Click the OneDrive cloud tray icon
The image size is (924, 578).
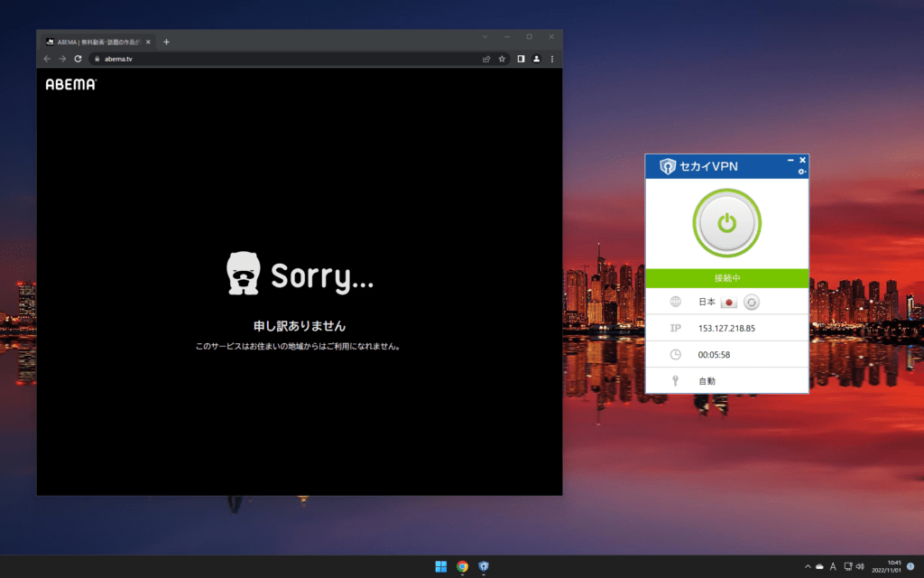(819, 567)
